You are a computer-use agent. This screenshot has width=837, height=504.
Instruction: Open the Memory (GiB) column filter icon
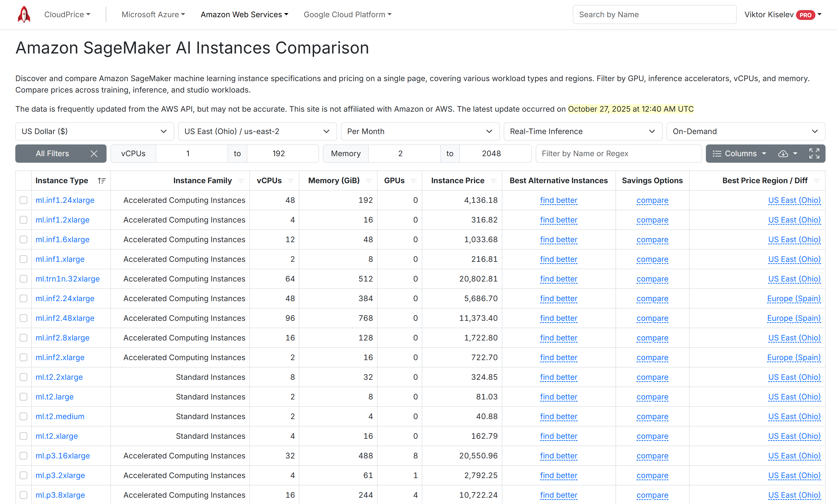click(369, 180)
